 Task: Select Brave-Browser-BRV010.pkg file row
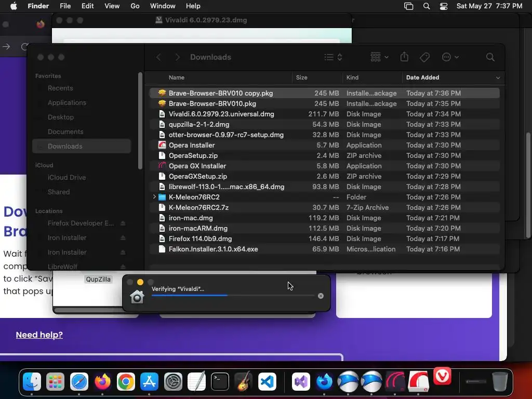324,103
